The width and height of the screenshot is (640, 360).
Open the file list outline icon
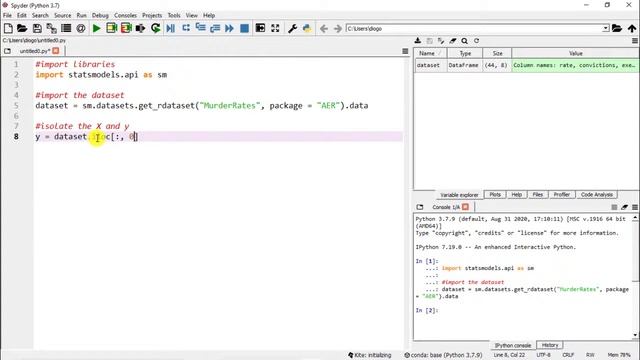click(66, 28)
